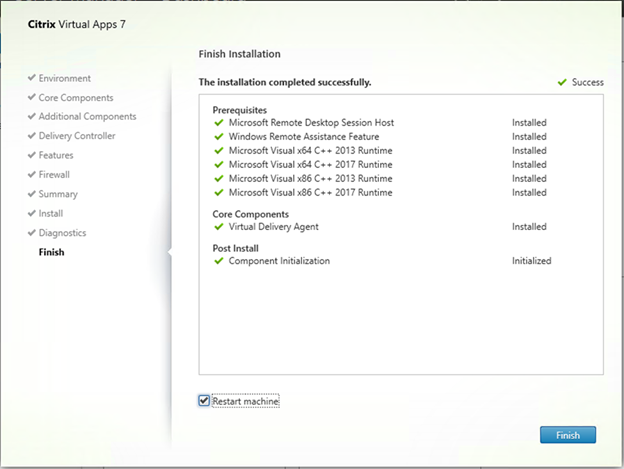The height and width of the screenshot is (469, 624).
Task: Open the Features wizard step
Action: coord(56,155)
